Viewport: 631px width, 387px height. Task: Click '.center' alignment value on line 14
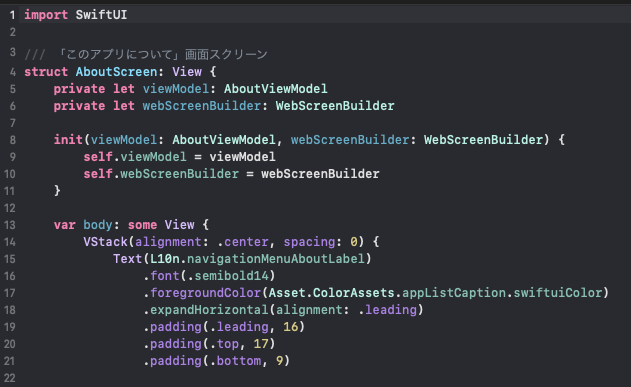(x=242, y=242)
